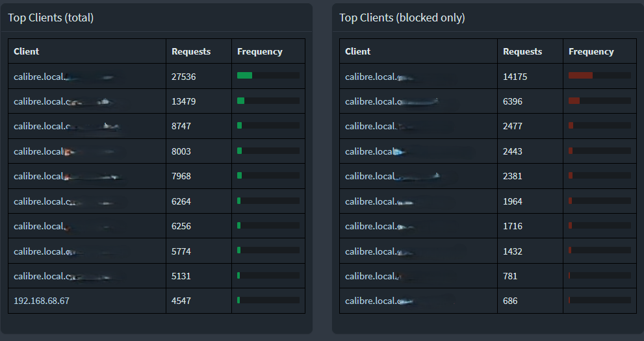The height and width of the screenshot is (341, 644).
Task: Select the 1964 blocked requests value
Action: pos(513,201)
